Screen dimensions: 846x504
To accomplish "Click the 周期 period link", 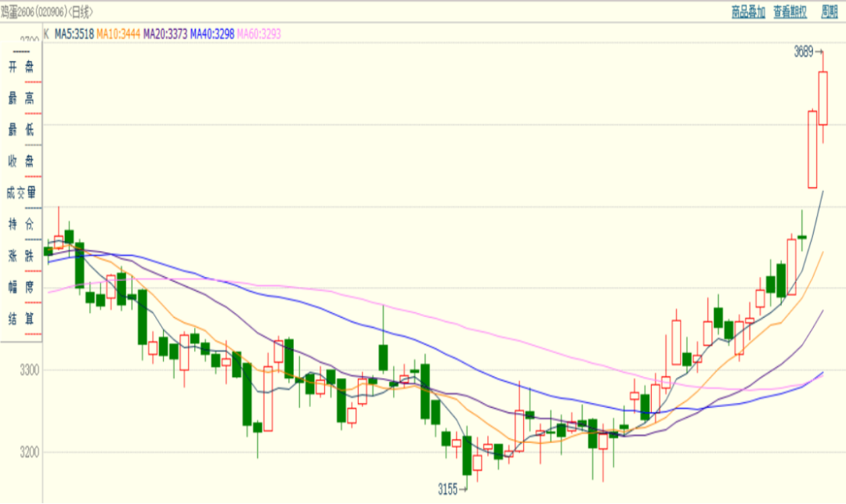I will (830, 12).
